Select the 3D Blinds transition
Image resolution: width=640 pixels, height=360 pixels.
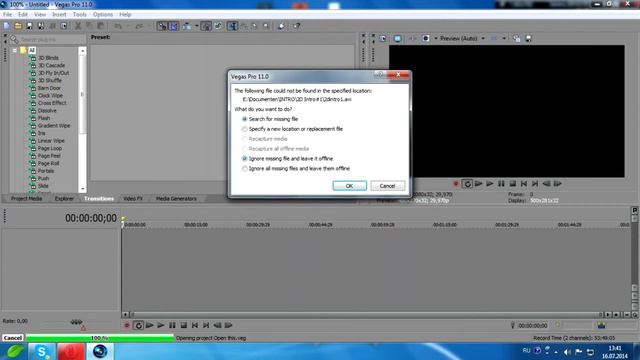click(48, 58)
